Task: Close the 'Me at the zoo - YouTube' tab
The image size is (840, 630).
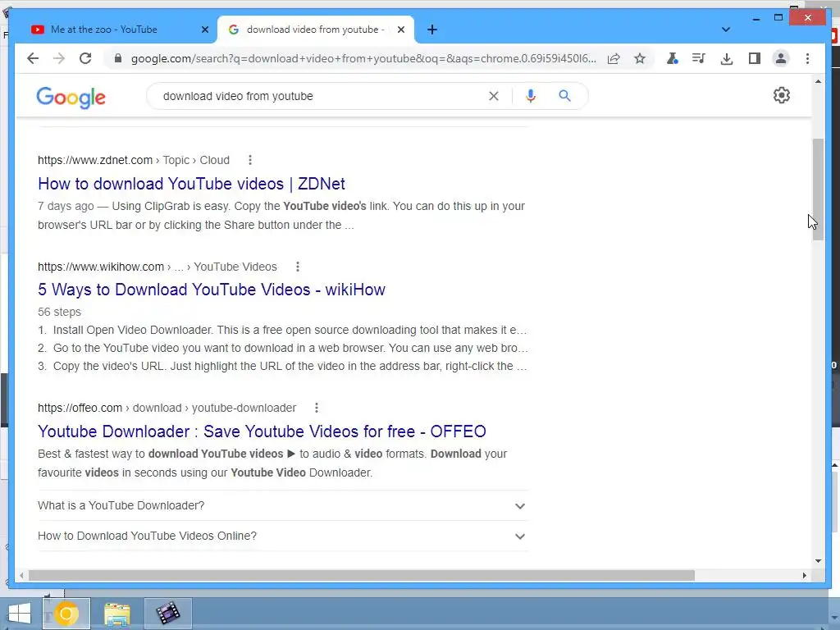Action: [204, 30]
